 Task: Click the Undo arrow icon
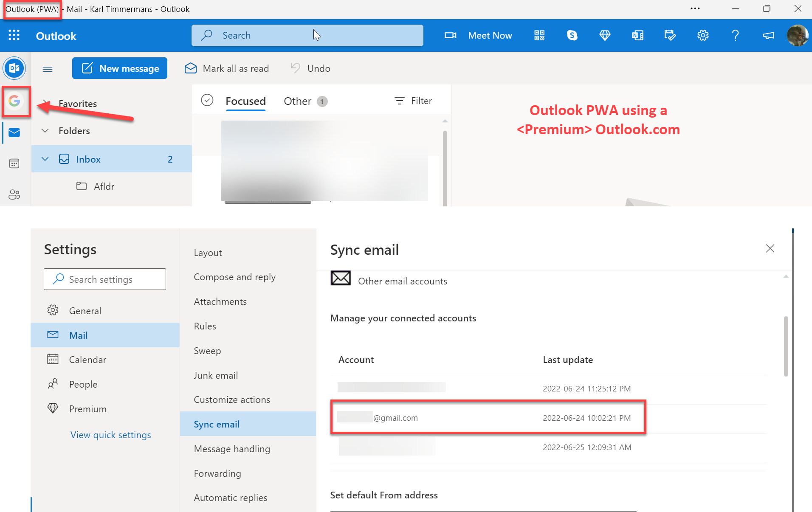point(296,68)
